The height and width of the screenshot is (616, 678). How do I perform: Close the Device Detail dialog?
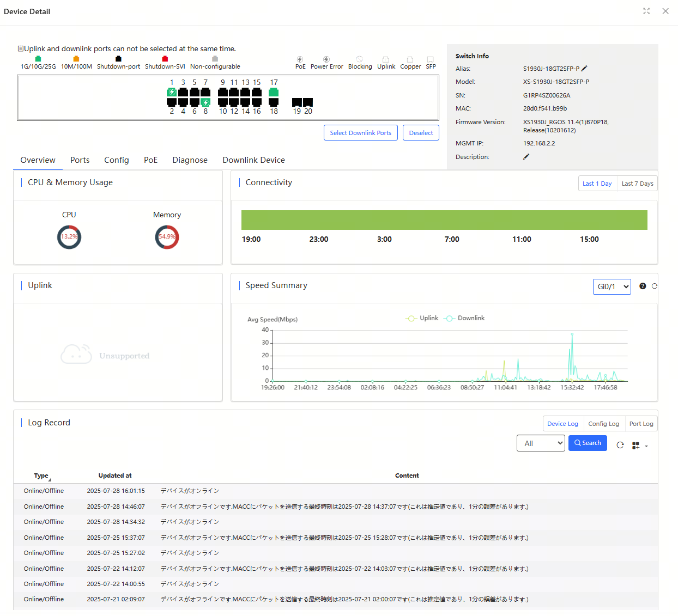click(665, 11)
